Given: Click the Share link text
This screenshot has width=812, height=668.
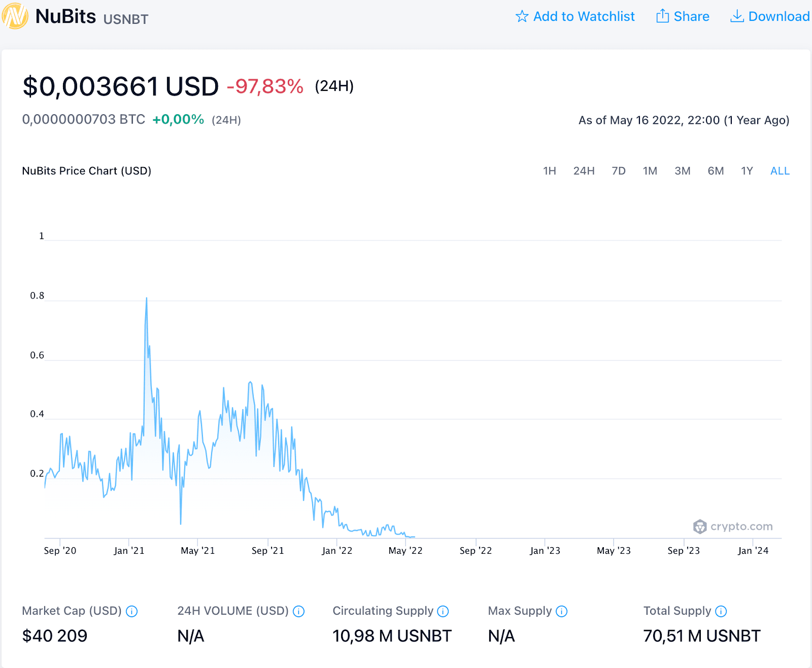Looking at the screenshot, I should point(691,16).
